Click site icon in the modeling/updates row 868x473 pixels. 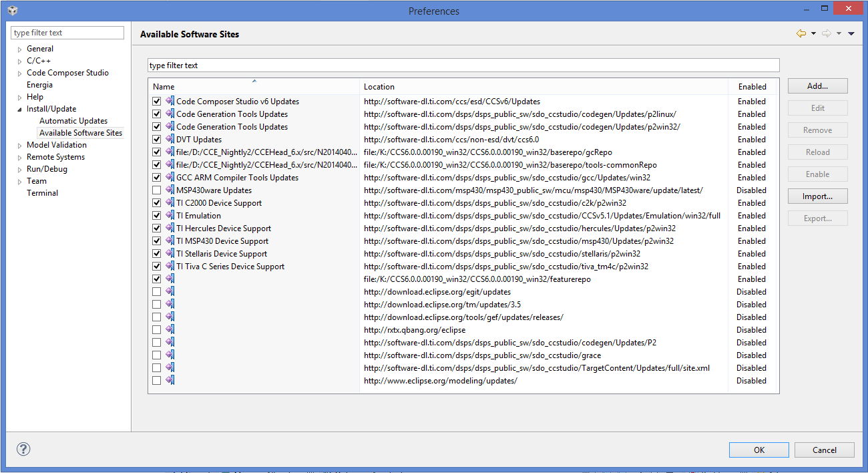[170, 381]
